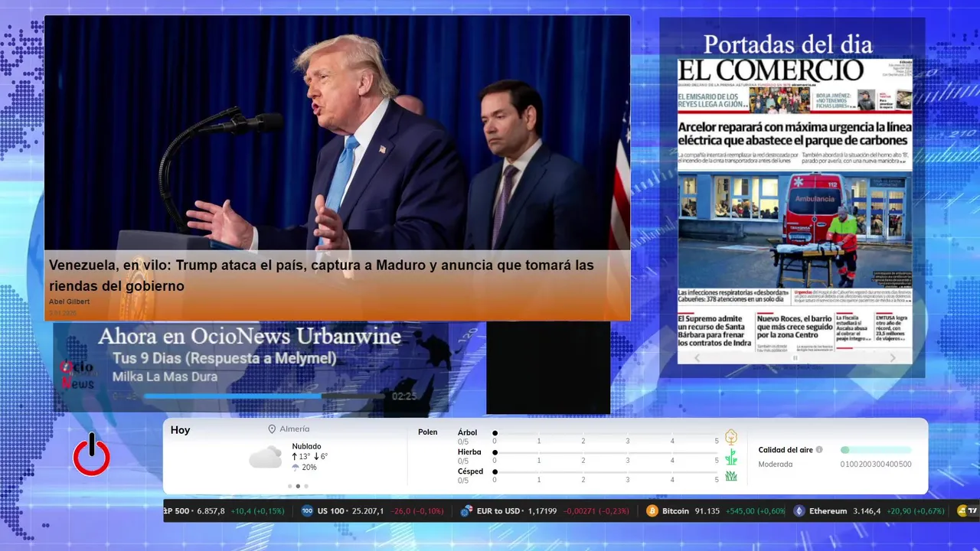980x551 pixels.
Task: Click the Polen label
Action: [x=428, y=432]
